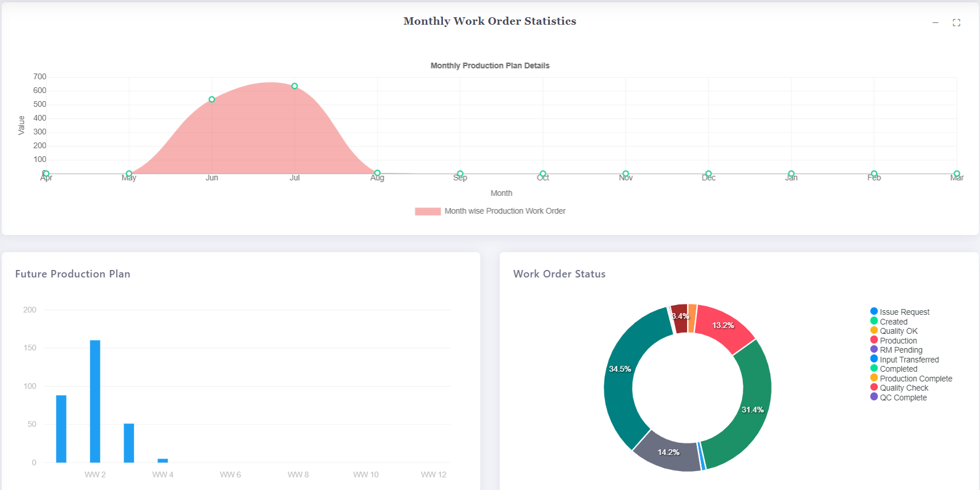Select the Sep data point marker
Image resolution: width=980 pixels, height=490 pixels.
click(x=460, y=173)
